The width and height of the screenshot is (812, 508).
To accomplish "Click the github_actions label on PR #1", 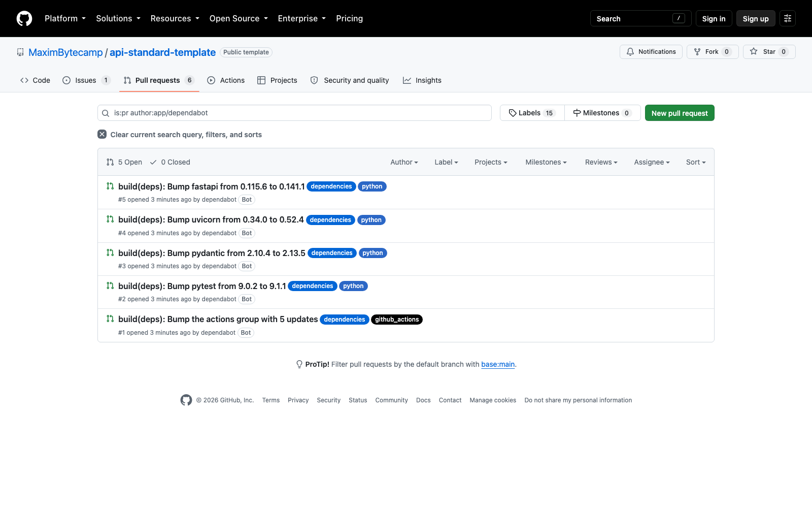I will pyautogui.click(x=397, y=320).
